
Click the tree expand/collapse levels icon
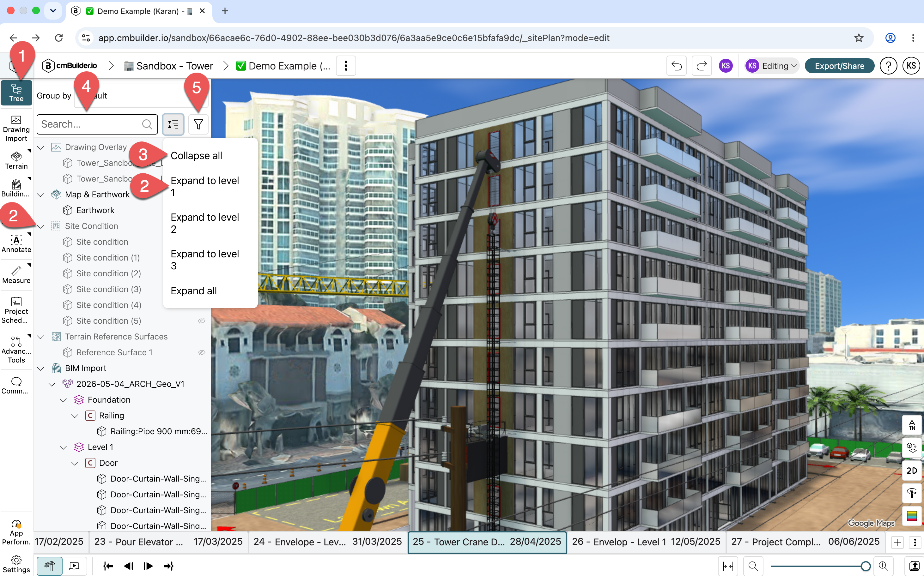pos(173,124)
